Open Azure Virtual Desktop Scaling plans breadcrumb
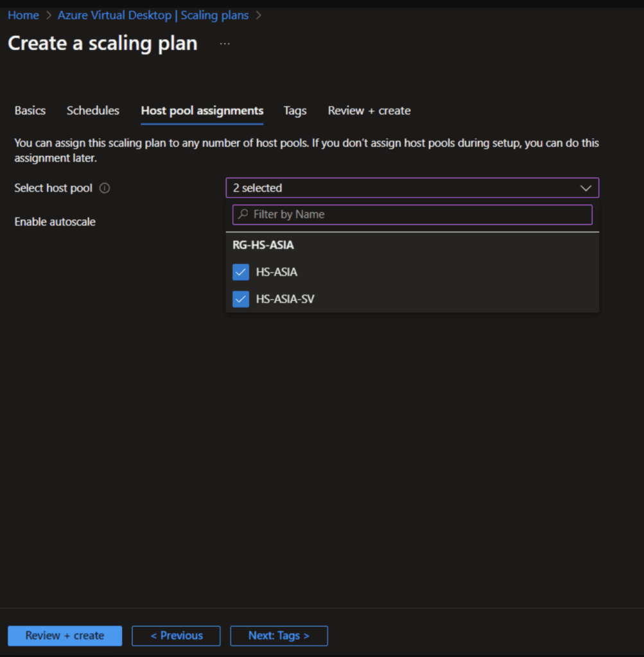This screenshot has width=644, height=657. click(x=153, y=15)
